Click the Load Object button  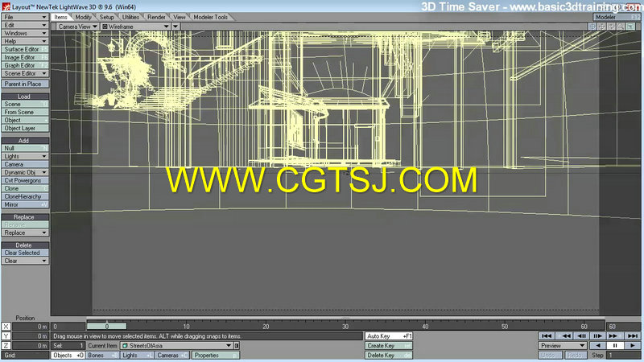click(x=25, y=120)
